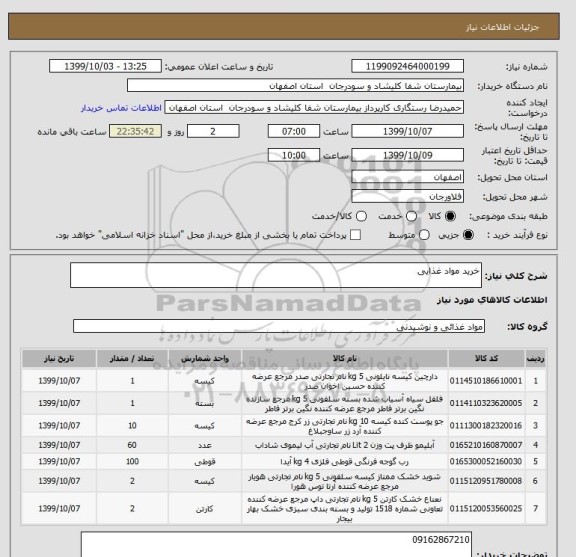This screenshot has width=576, height=557.
Task: Toggle the Islamic treasury payment checkbox
Action: pyautogui.click(x=355, y=235)
